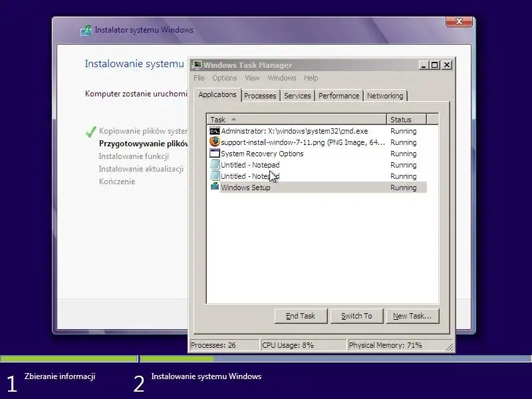Click the first Untitled - Notepad icon
The image size is (532, 399).
(214, 164)
